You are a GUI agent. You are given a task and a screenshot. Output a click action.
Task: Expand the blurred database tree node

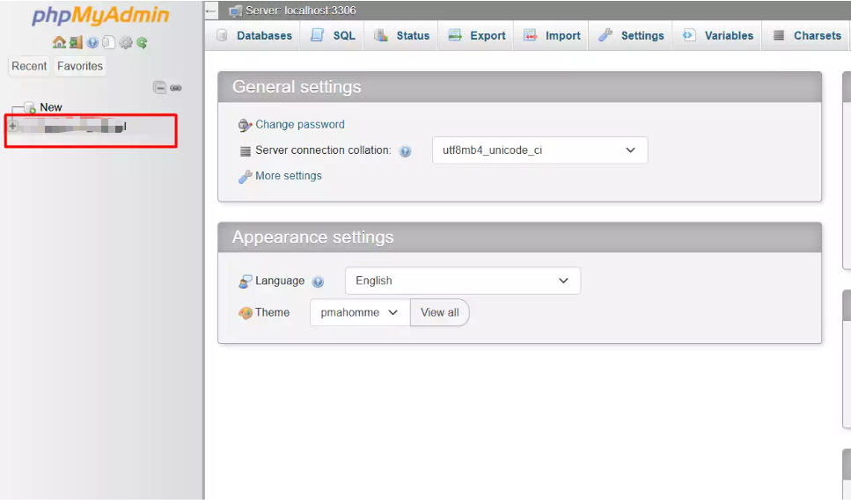coord(12,127)
